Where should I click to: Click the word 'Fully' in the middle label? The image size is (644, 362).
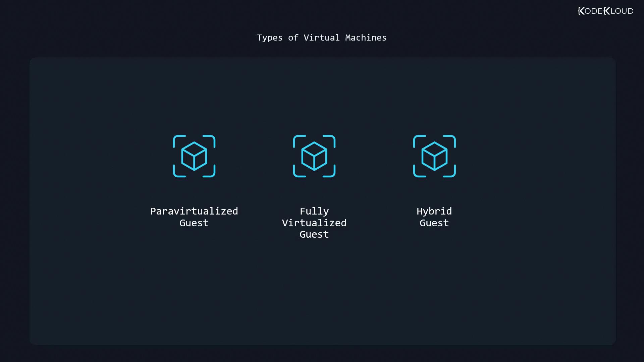pyautogui.click(x=314, y=211)
